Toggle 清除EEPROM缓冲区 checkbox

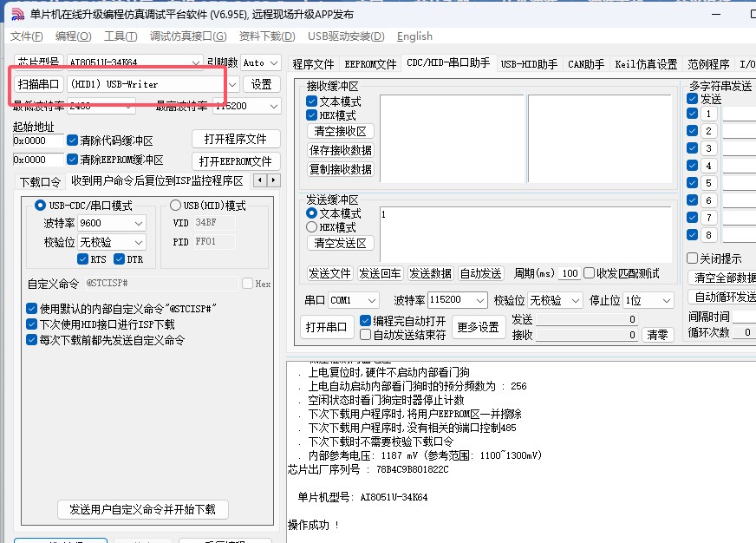[x=72, y=159]
